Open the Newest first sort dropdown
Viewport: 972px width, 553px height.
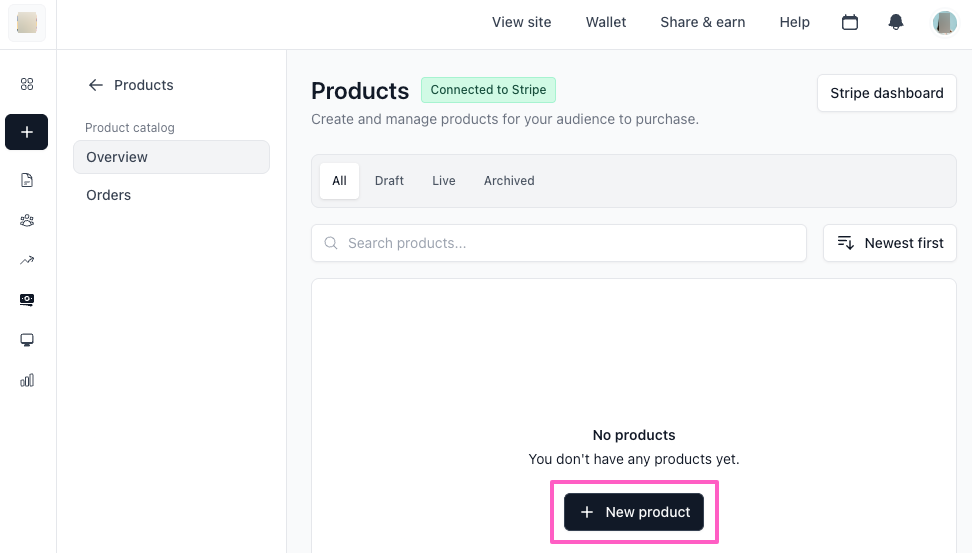(890, 243)
